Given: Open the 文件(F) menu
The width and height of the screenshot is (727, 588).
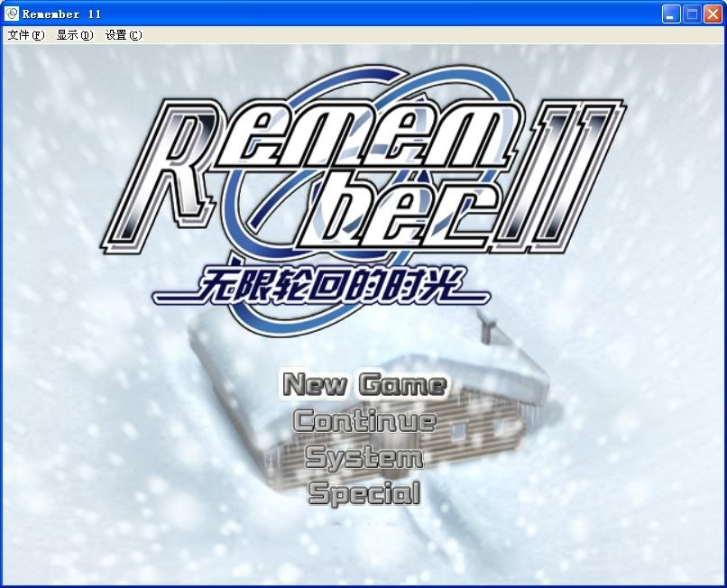Looking at the screenshot, I should point(25,35).
